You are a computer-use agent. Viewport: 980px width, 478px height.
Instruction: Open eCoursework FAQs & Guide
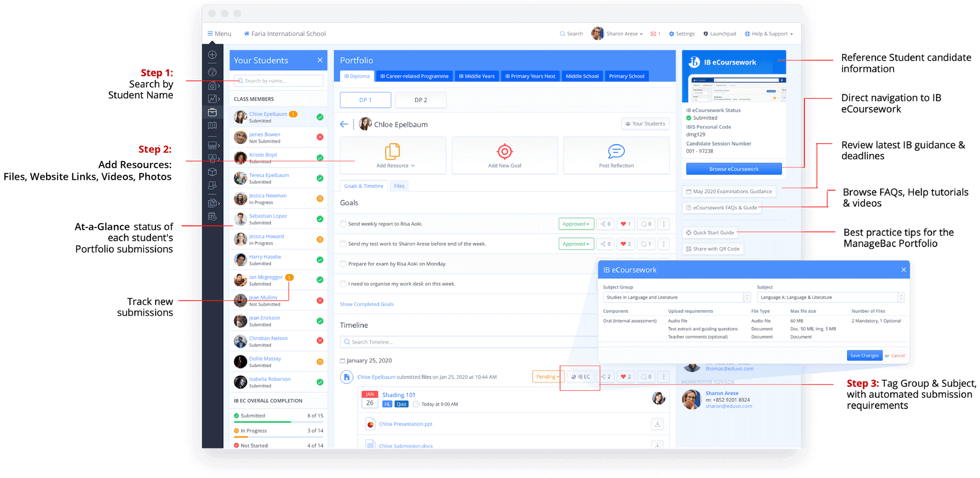point(722,208)
